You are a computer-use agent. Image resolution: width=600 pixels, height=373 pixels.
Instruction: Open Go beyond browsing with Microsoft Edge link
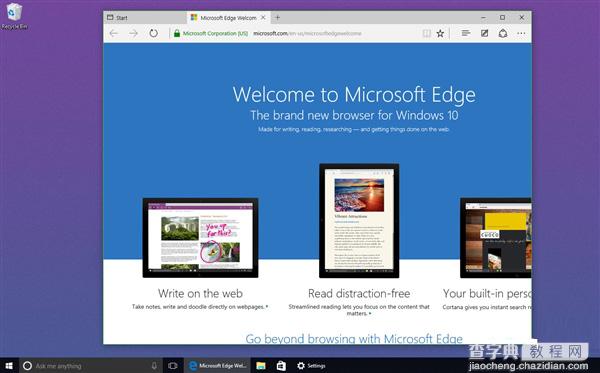click(x=354, y=339)
